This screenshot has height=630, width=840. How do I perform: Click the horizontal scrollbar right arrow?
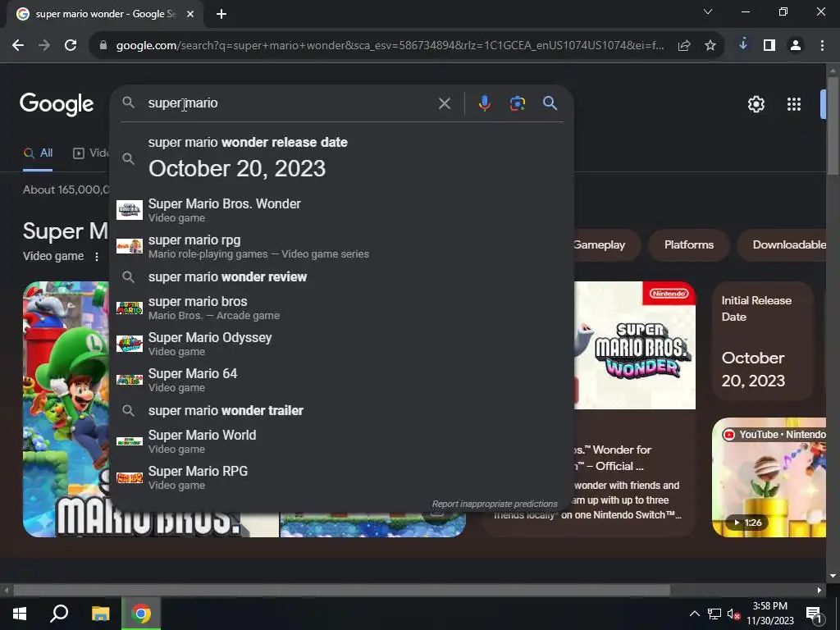(819, 591)
